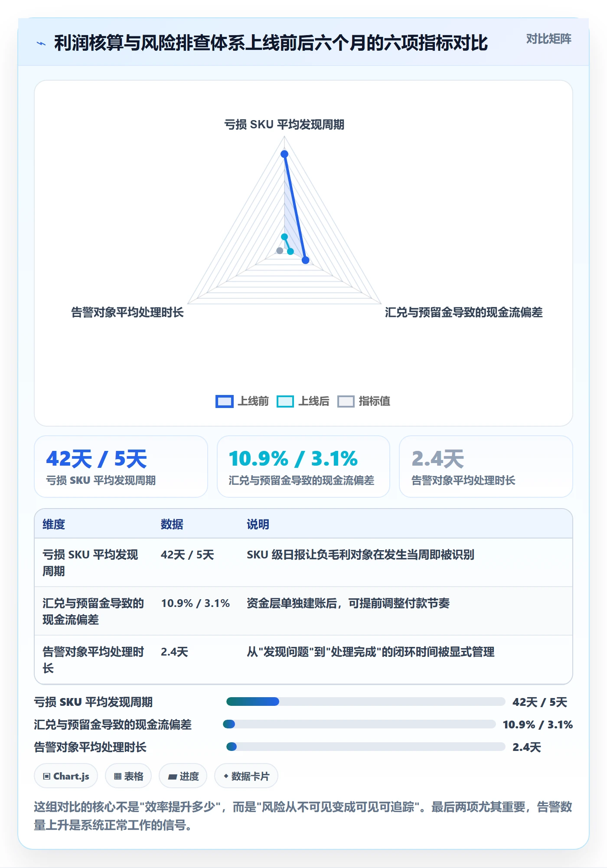Click the 对比矩阵 label in the header
Image resolution: width=607 pixels, height=868 pixels.
548,39
